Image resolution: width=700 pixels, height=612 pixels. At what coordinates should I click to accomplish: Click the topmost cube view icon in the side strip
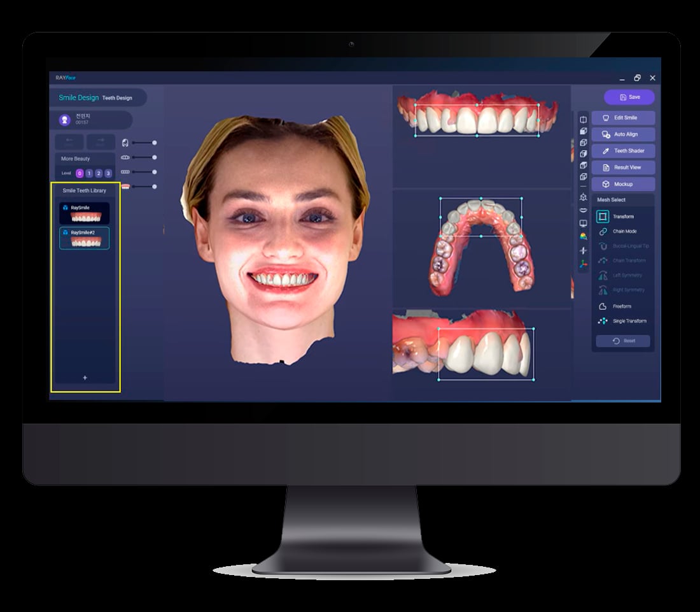coord(584,118)
